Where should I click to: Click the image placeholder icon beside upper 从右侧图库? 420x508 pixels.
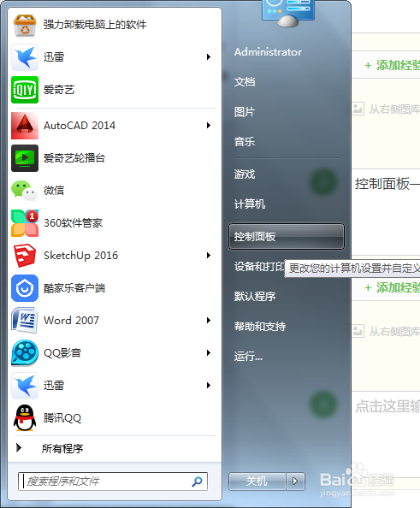(358, 109)
